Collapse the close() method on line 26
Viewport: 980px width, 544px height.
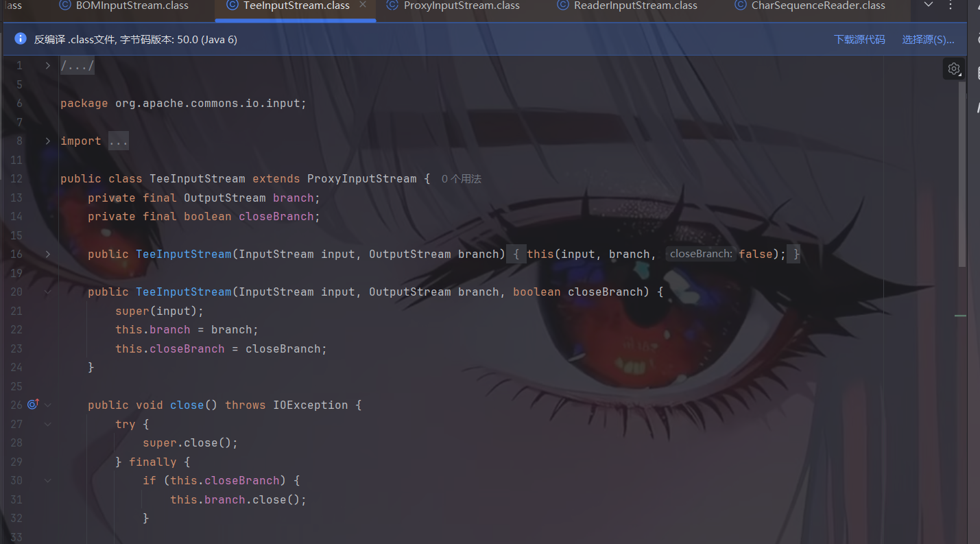(x=48, y=405)
